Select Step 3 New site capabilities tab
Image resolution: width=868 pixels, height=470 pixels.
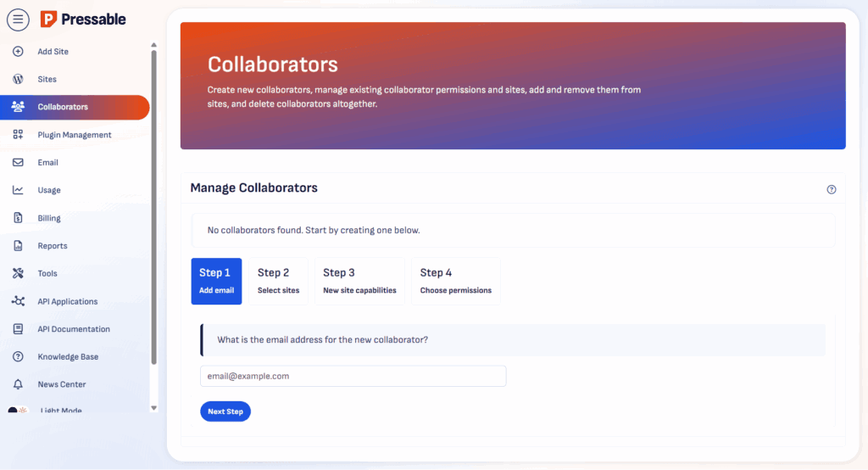tap(359, 281)
